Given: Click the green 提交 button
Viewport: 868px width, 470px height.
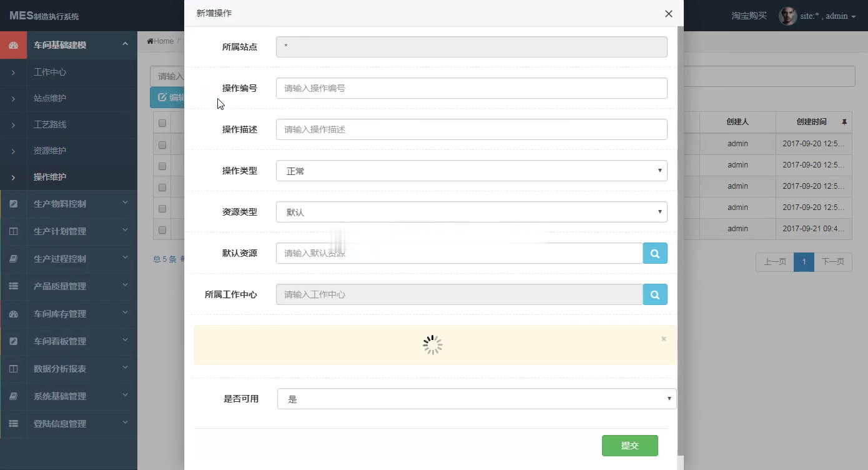Looking at the screenshot, I should (x=629, y=446).
